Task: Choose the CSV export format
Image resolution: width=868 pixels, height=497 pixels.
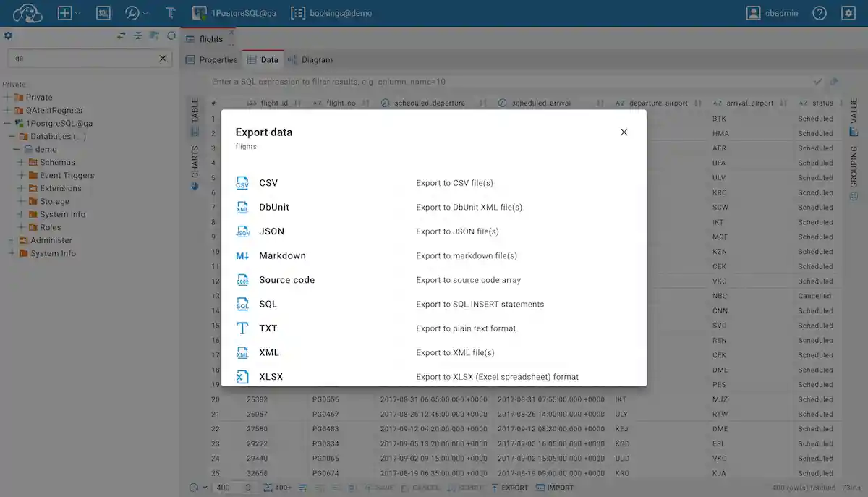Action: click(268, 183)
